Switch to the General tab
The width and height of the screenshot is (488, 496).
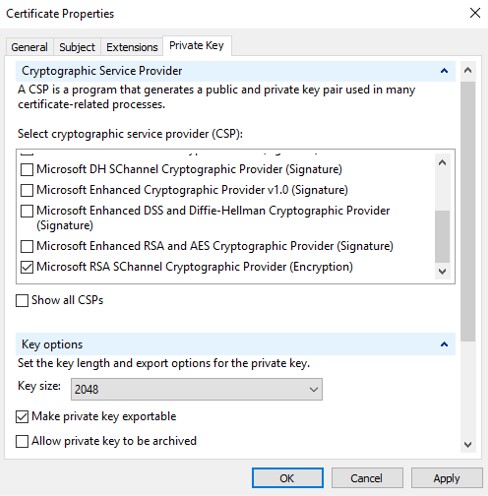(29, 47)
